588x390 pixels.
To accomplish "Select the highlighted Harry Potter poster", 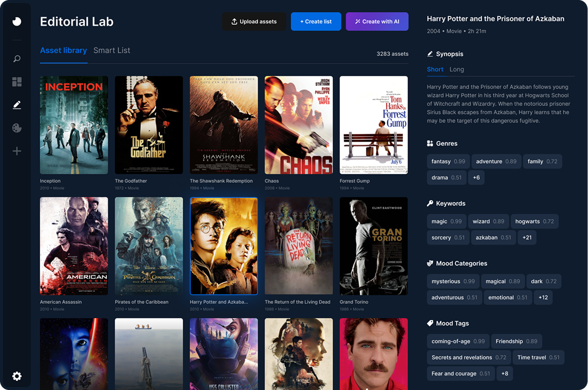I will pos(224,246).
